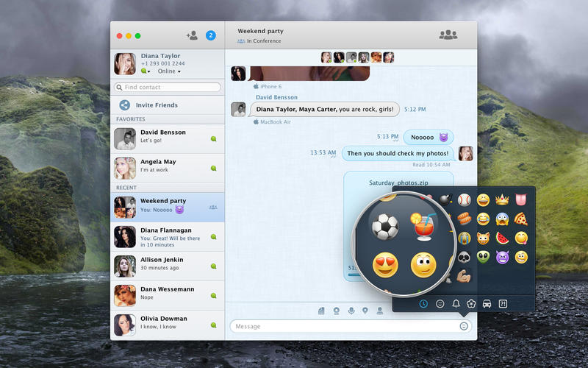Viewport: 588px width, 368px height.
Task: Click the Message input field
Action: point(344,326)
